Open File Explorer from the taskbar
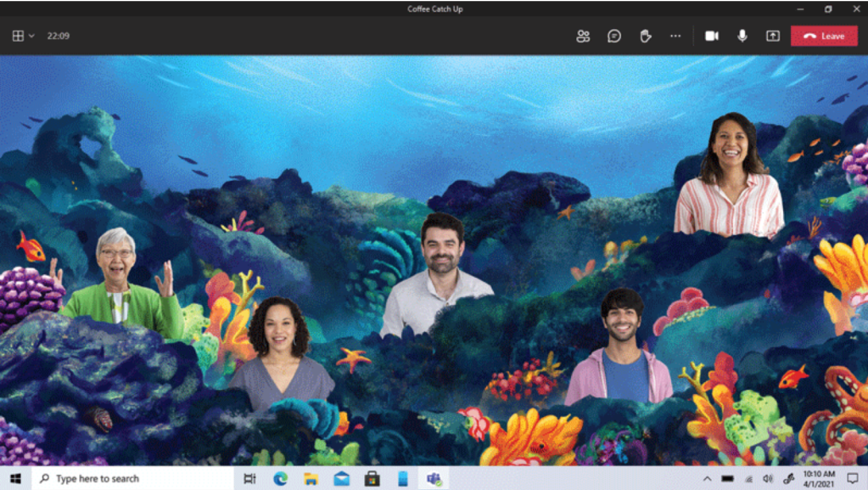Viewport: 868px width, 490px height. [311, 479]
